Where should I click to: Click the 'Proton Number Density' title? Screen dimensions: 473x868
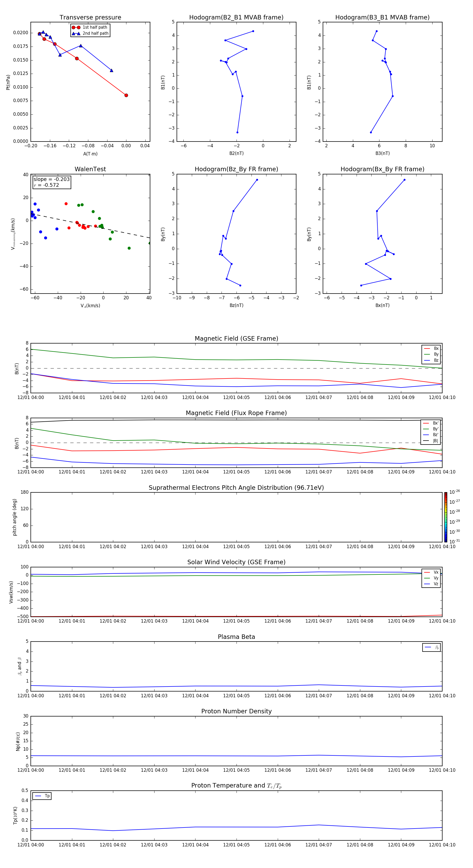(x=236, y=711)
